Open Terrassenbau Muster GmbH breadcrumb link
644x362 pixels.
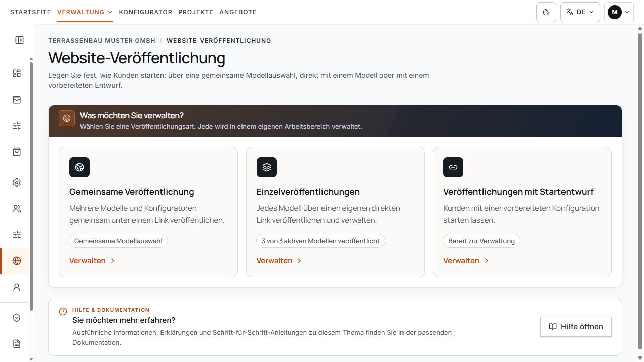coord(102,41)
